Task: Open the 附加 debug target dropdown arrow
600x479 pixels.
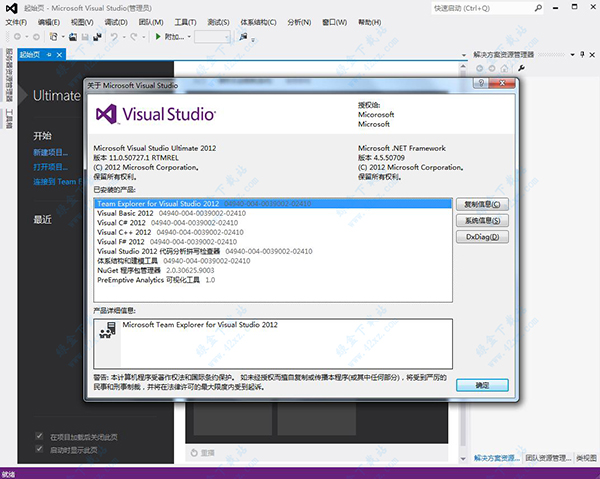Action: (x=189, y=37)
